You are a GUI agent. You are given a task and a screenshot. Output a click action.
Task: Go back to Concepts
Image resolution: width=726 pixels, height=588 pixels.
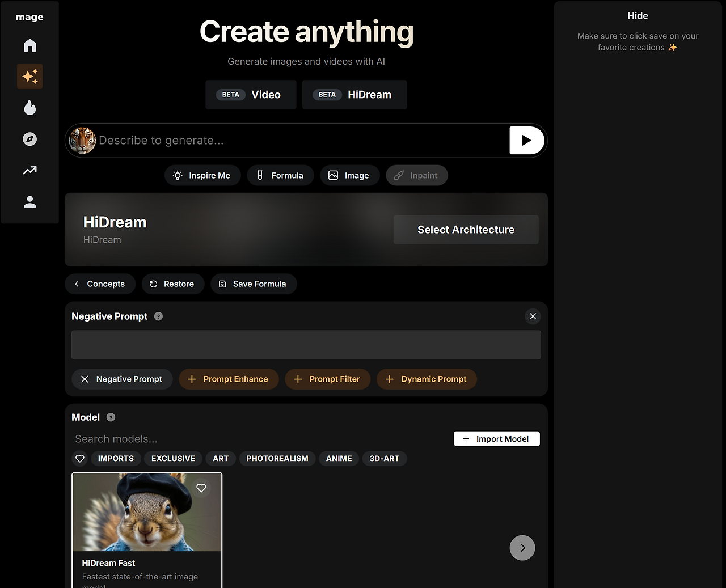coord(100,284)
